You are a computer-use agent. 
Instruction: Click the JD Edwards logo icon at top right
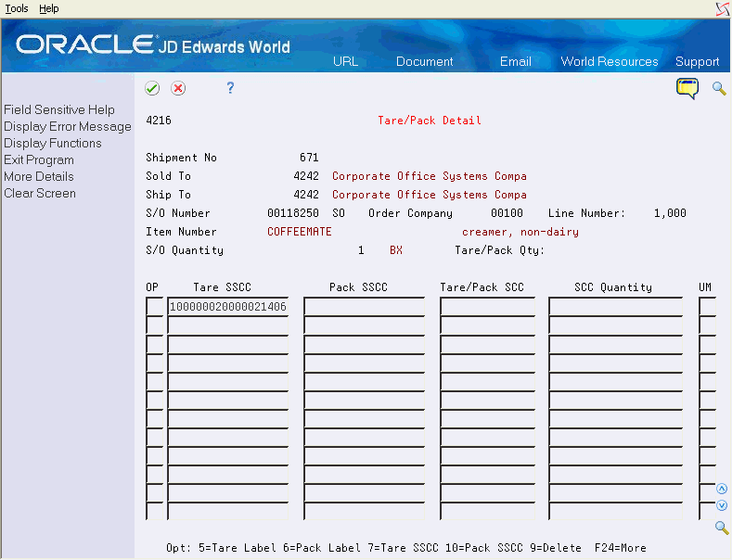(723, 8)
